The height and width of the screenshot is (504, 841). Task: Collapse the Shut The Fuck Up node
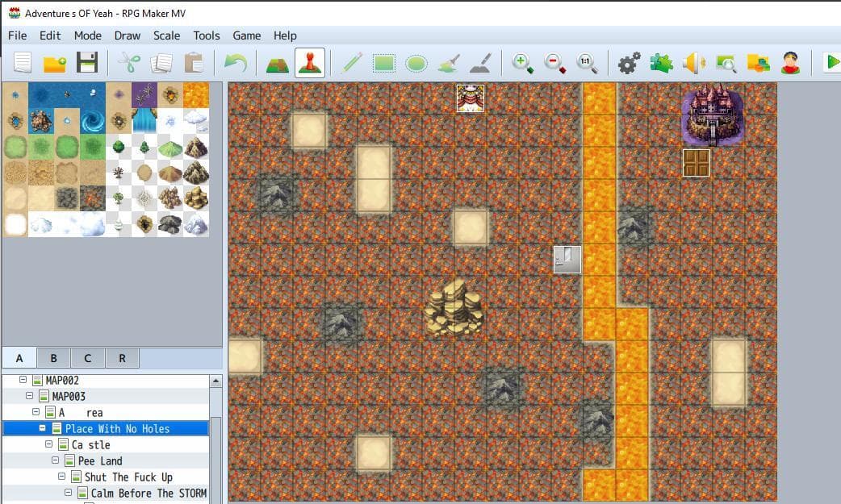click(x=61, y=476)
